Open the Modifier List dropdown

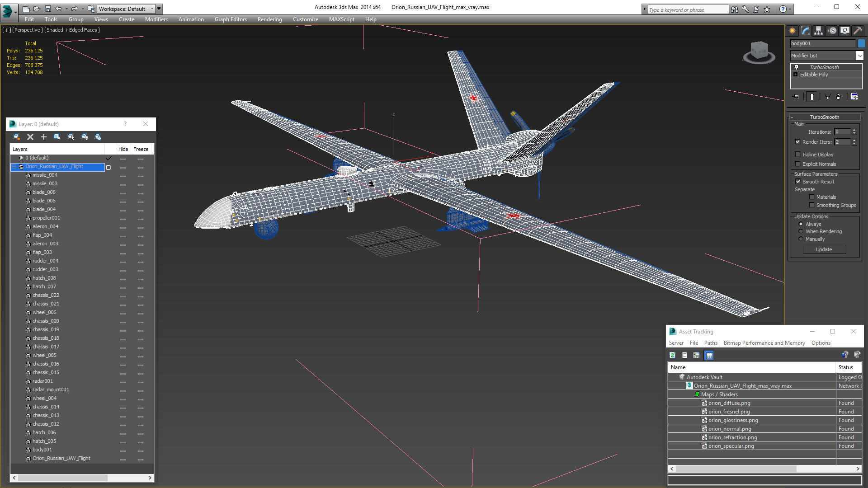tap(859, 56)
